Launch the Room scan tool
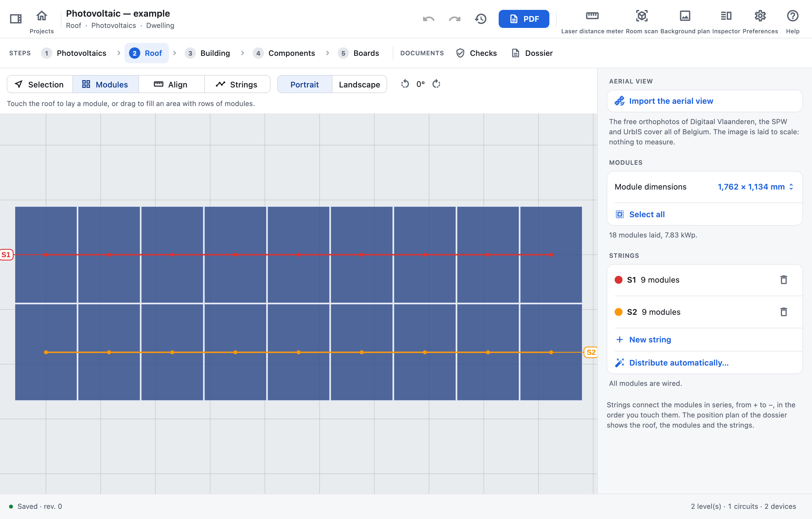The image size is (812, 519). tap(642, 16)
